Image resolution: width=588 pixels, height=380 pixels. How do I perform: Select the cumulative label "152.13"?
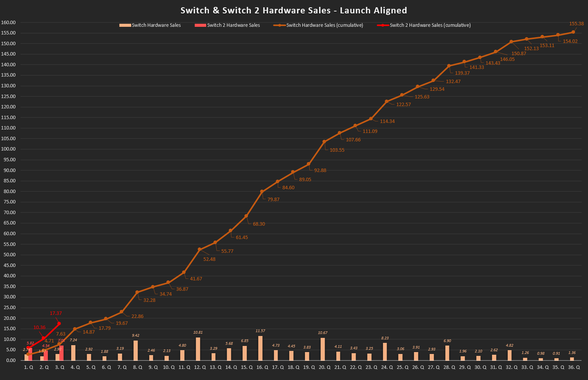531,49
